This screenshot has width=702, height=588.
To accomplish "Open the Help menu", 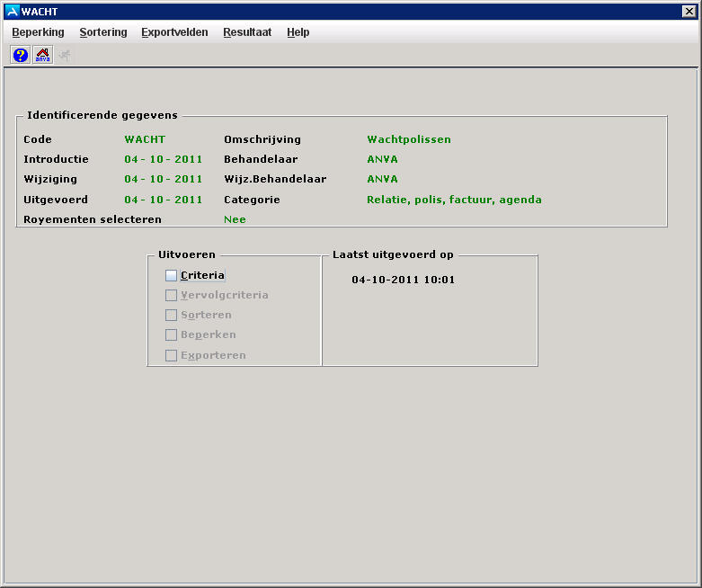I will pos(298,32).
